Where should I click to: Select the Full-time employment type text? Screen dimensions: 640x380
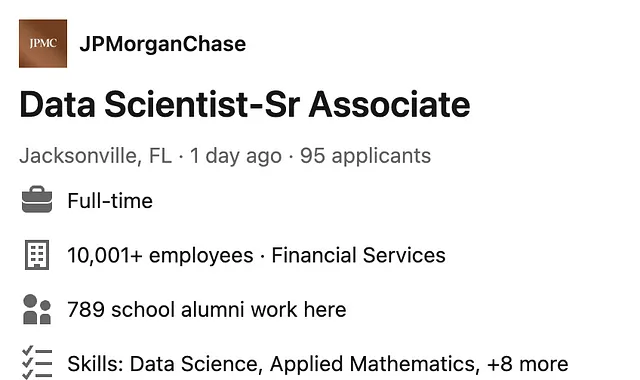pyautogui.click(x=110, y=201)
